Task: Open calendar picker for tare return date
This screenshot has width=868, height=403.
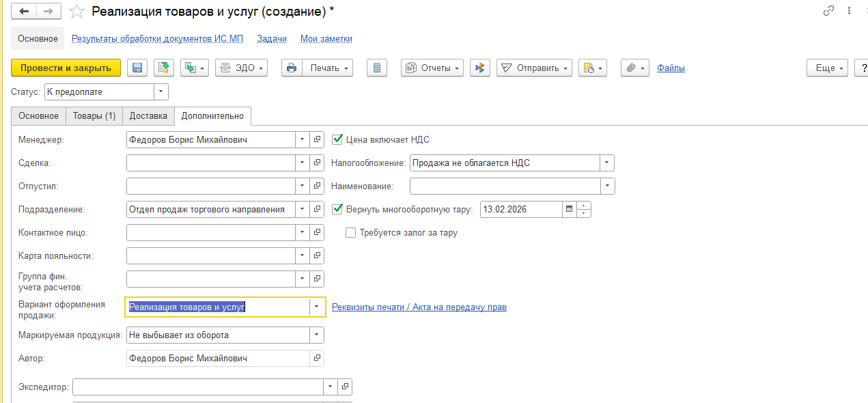Action: coord(569,210)
